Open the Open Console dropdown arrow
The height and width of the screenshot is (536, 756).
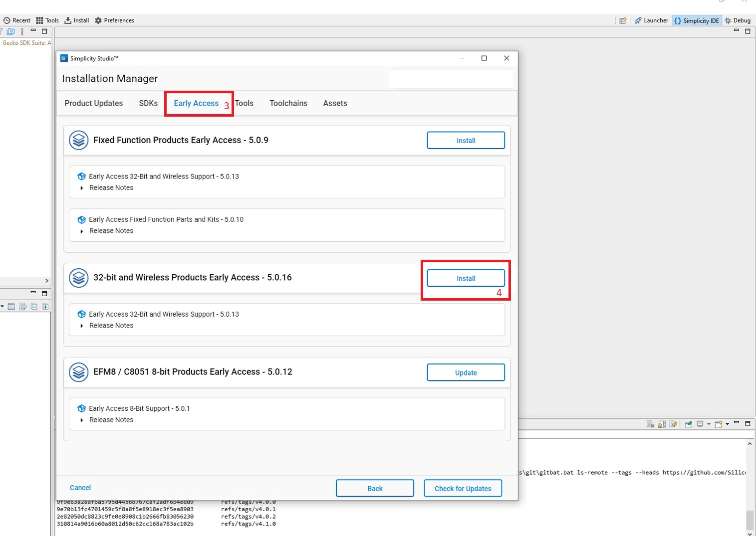pos(728,424)
